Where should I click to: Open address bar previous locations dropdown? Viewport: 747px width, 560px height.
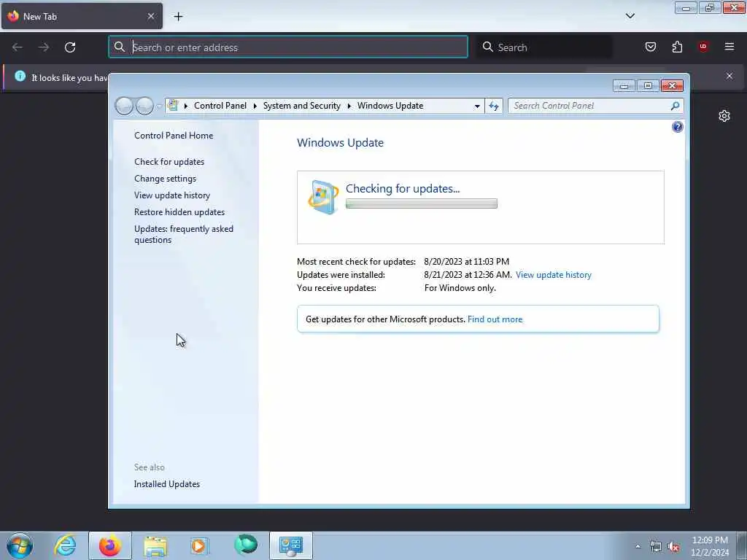(x=477, y=106)
